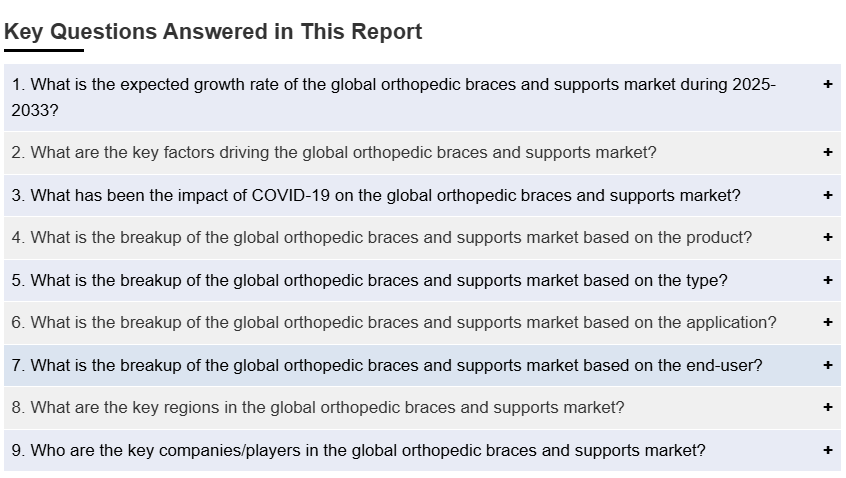This screenshot has height=478, width=846.
Task: Click plus icon for key factors question
Action: 828,153
